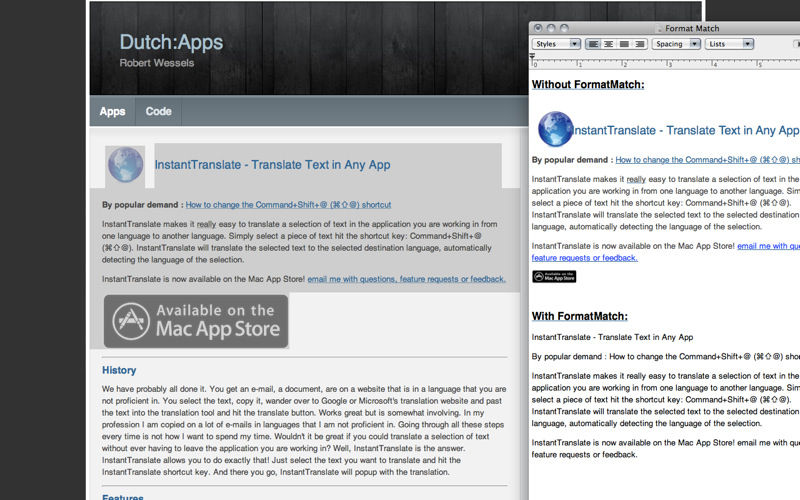The height and width of the screenshot is (500, 800).
Task: Open the InstantTranslate title link on the webpage
Action: coord(272,165)
